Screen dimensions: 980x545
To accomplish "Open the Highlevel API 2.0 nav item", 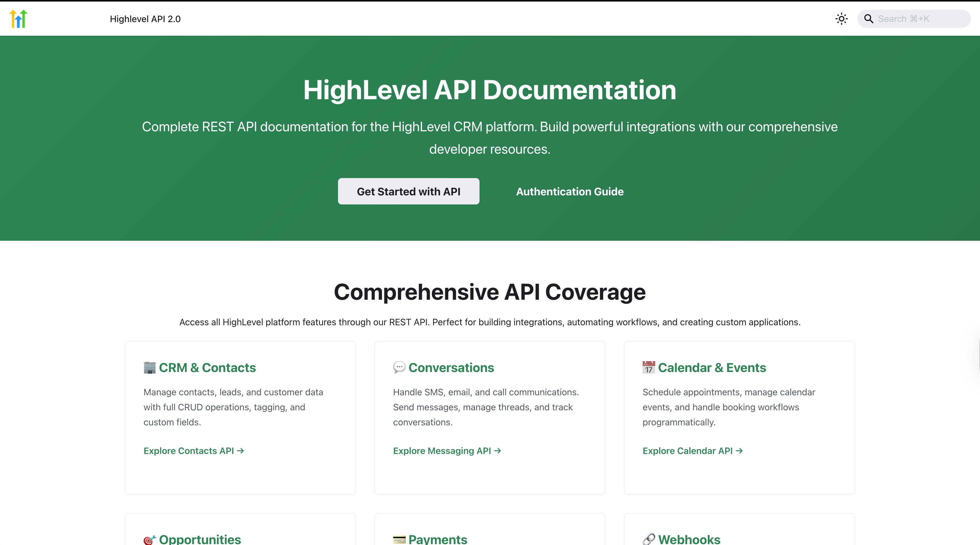I will point(145,19).
